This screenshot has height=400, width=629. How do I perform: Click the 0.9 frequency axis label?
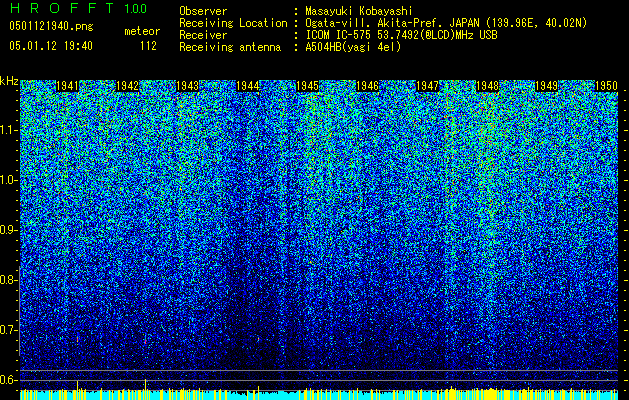coord(8,230)
